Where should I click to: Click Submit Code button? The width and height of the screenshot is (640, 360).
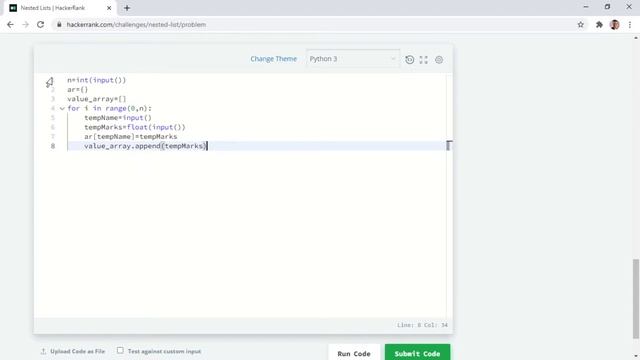tap(417, 353)
